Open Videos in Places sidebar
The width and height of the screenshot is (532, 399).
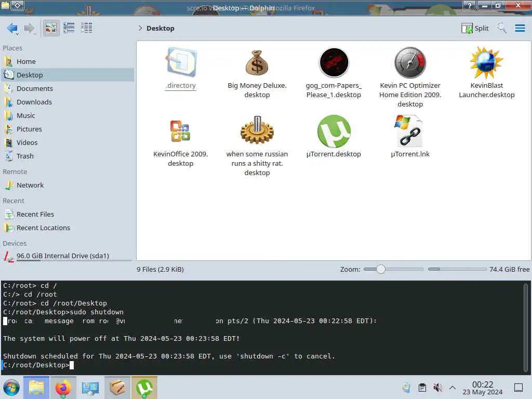[x=68, y=143]
